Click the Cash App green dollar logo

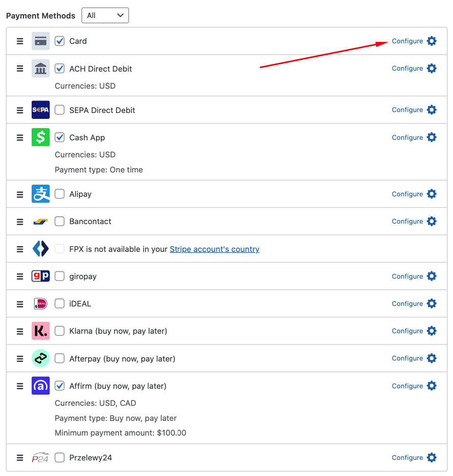click(40, 137)
